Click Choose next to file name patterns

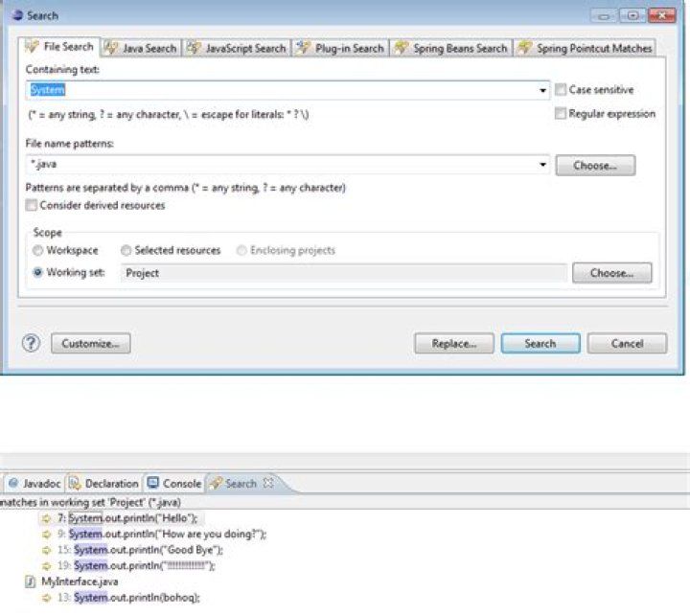(595, 166)
